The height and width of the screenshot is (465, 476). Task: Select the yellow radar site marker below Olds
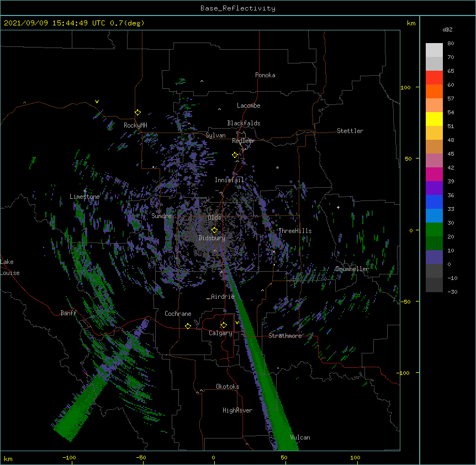pyautogui.click(x=214, y=230)
